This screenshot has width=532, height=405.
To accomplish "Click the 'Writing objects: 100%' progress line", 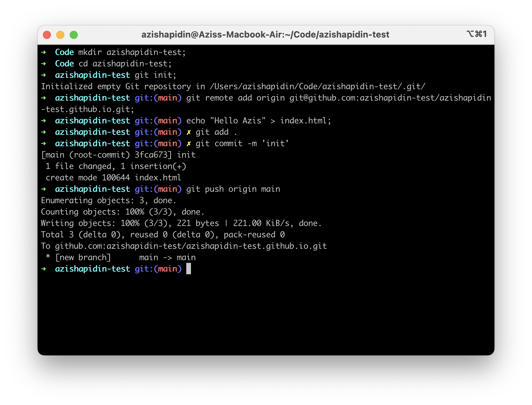I will point(181,223).
